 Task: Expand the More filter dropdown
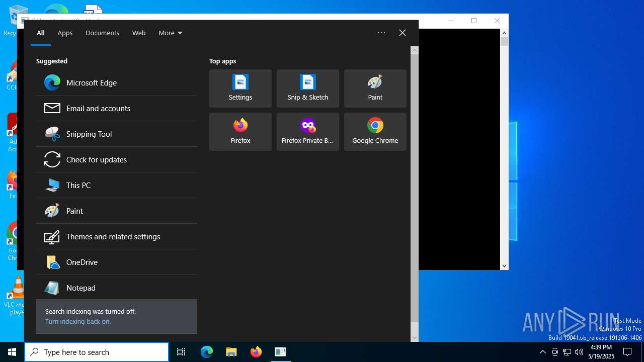pos(171,33)
